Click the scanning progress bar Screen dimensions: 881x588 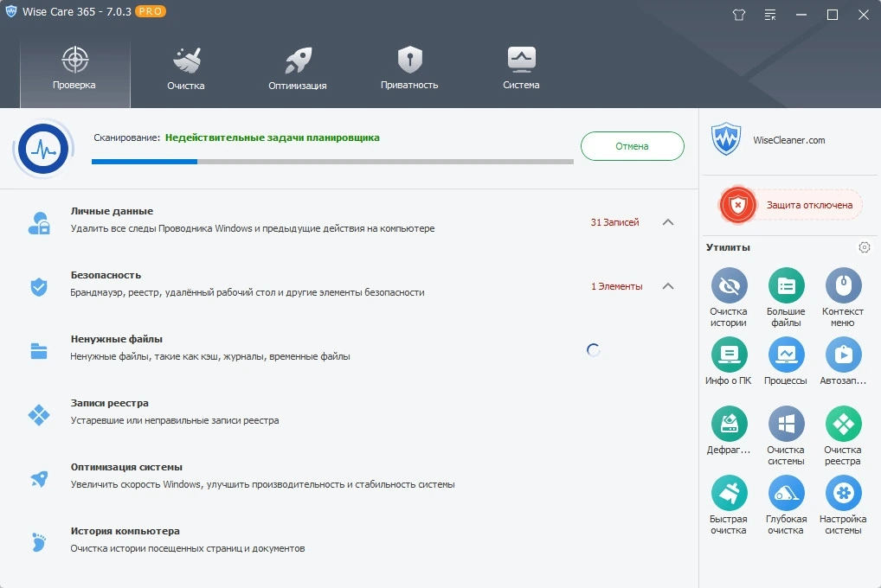point(332,162)
